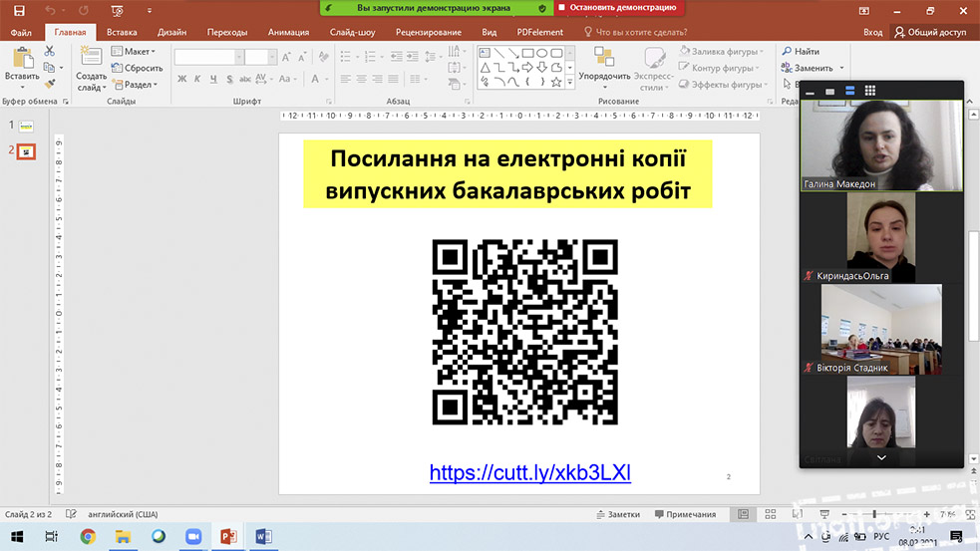Click the Arrange (Упорядочить) icon
980x551 pixels.
(x=604, y=58)
